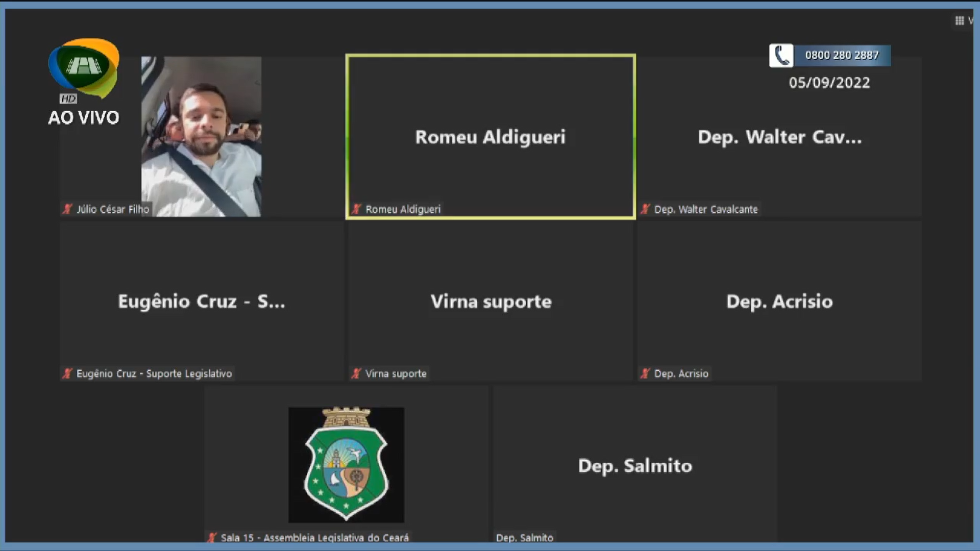The height and width of the screenshot is (551, 980).
Task: Click the phone icon next to 0800 number
Action: [781, 56]
